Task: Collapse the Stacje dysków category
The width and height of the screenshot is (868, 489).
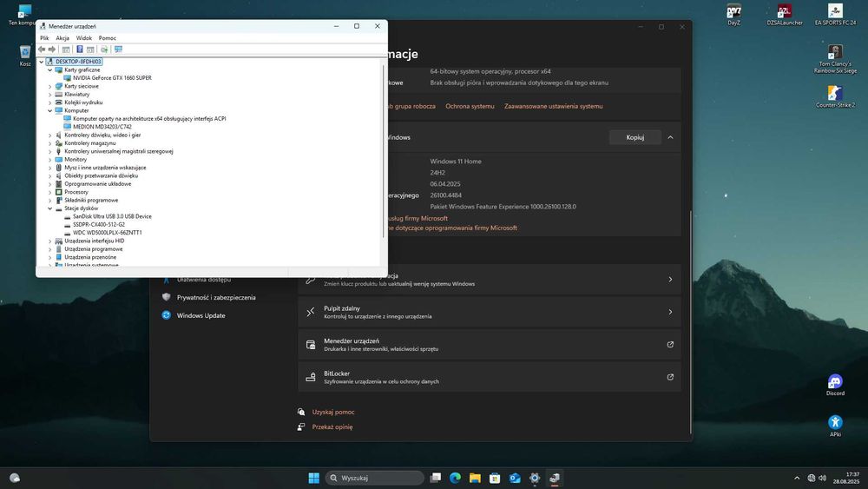Action: pos(49,208)
